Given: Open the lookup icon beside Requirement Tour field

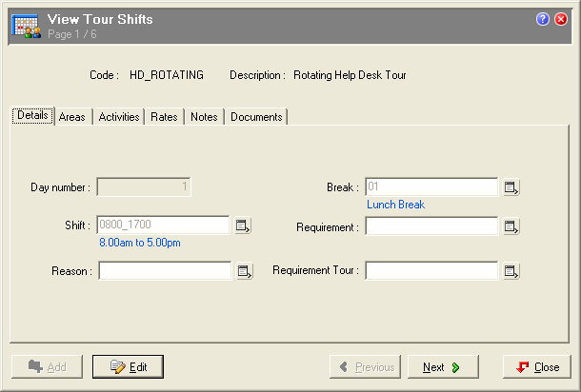Looking at the screenshot, I should tap(511, 271).
